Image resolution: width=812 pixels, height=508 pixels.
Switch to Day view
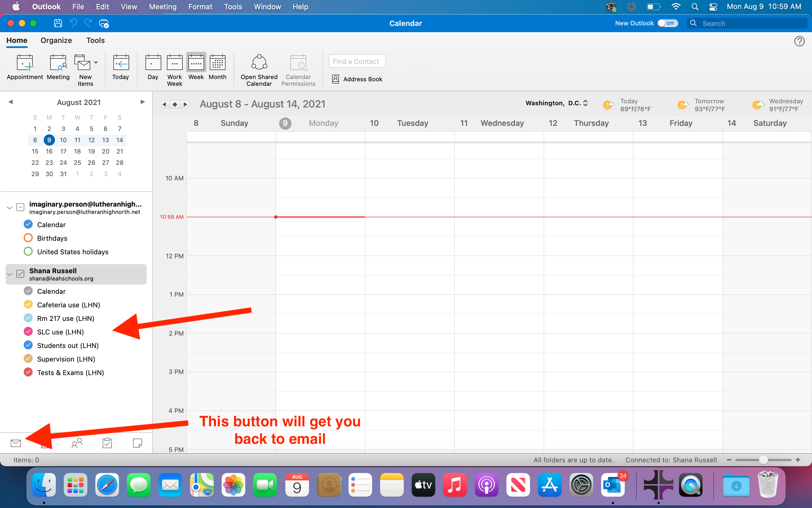(153, 67)
